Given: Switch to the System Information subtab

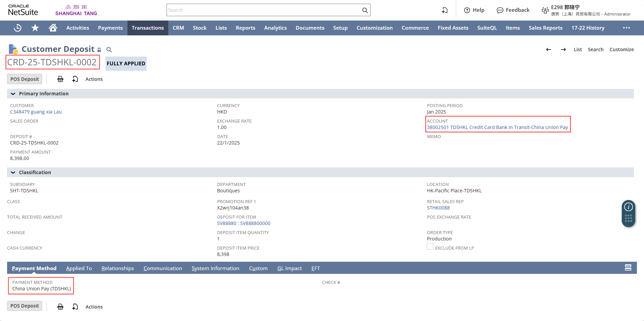Looking at the screenshot, I should (215, 268).
